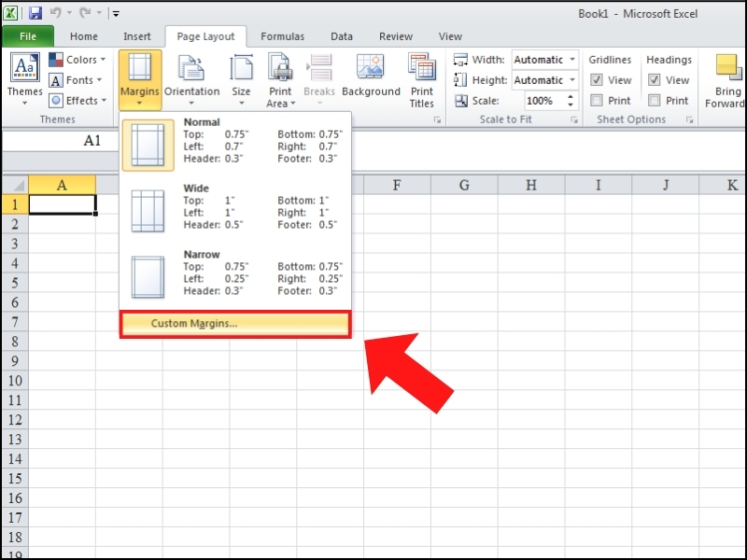Open Undo history dropdown arrow
Viewport: 747px width, 560px height.
69,13
